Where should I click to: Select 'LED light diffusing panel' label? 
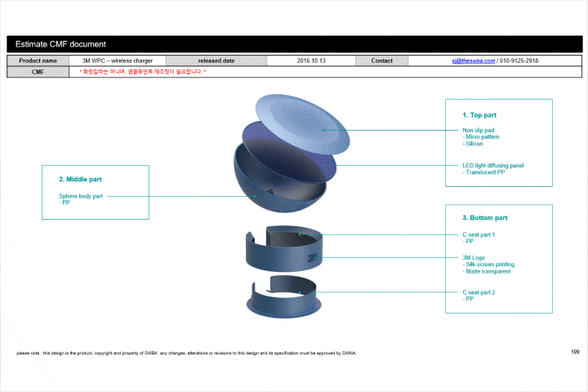coord(492,166)
